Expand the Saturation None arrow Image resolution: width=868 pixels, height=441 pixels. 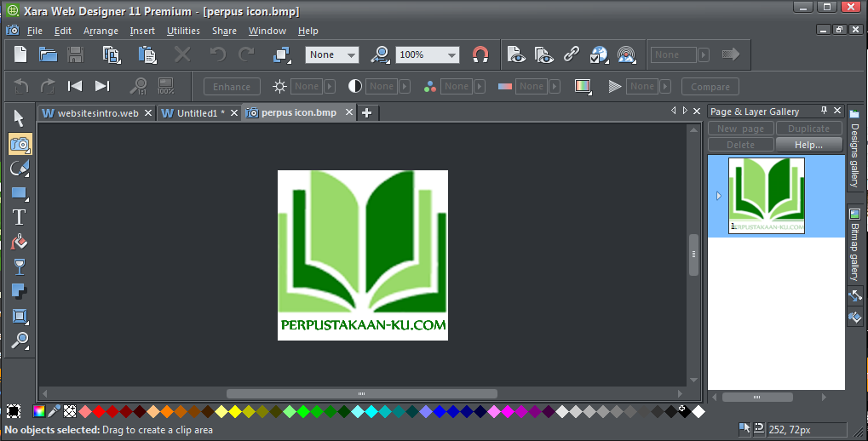click(480, 86)
